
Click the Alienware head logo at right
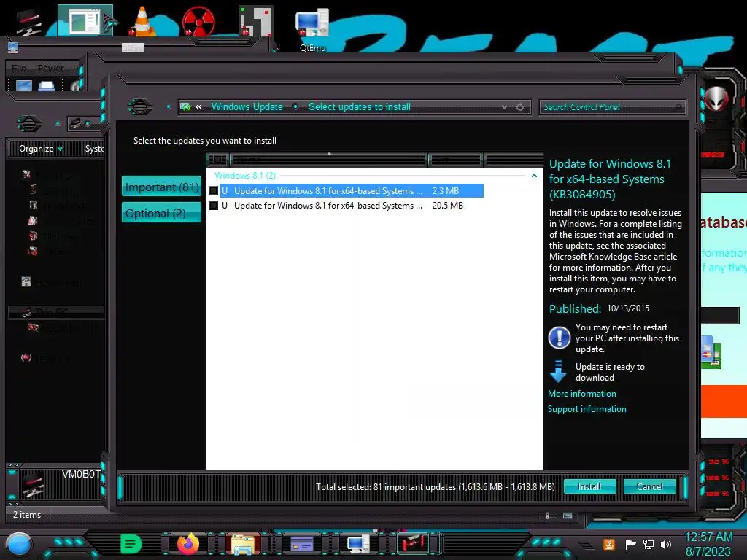716,98
